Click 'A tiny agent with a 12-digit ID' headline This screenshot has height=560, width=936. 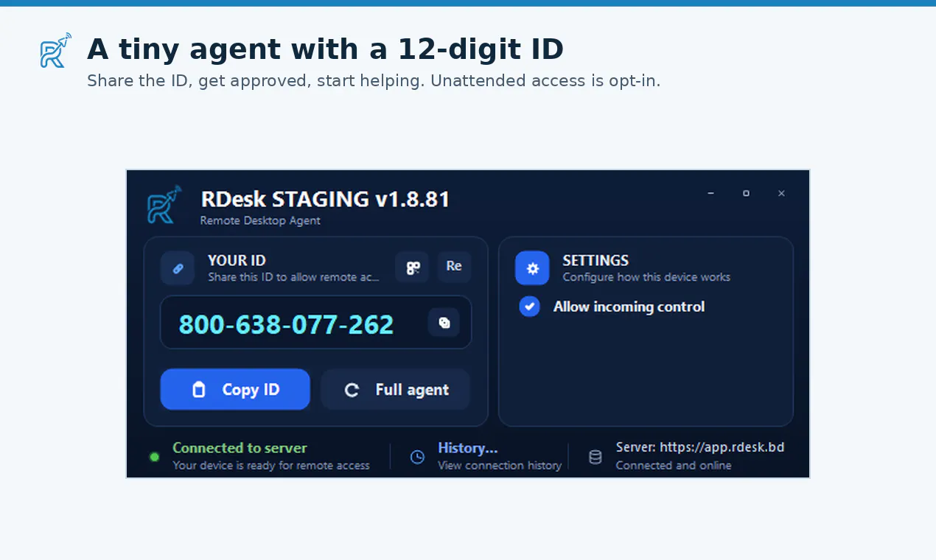point(325,49)
